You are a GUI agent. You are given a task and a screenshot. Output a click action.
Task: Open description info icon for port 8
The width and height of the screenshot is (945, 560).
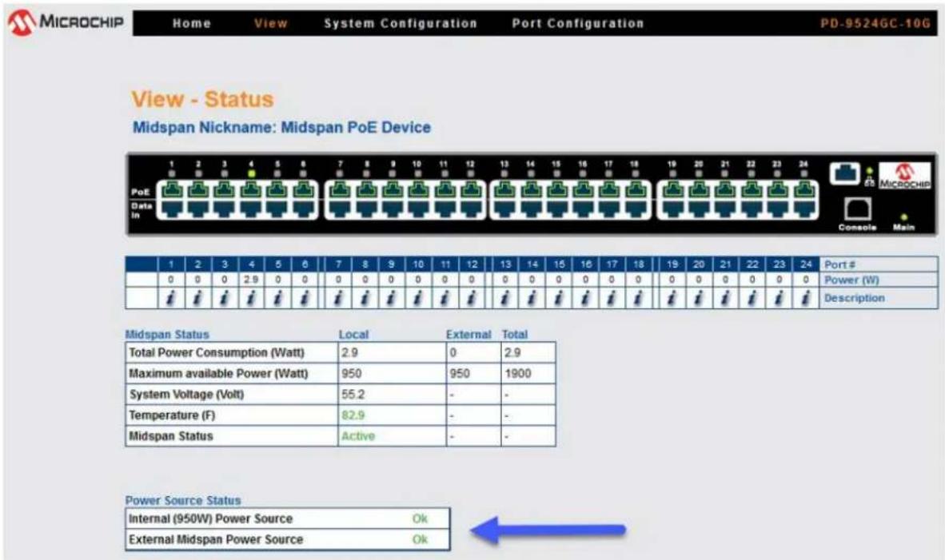(x=365, y=298)
